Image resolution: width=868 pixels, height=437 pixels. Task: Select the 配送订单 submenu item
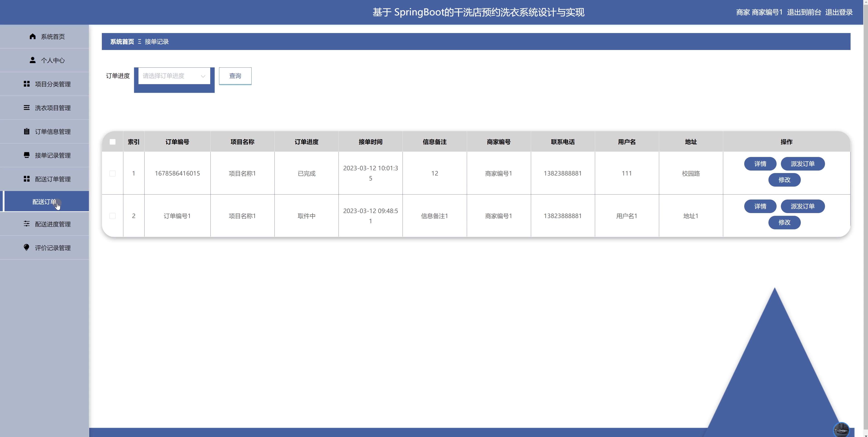(x=44, y=202)
